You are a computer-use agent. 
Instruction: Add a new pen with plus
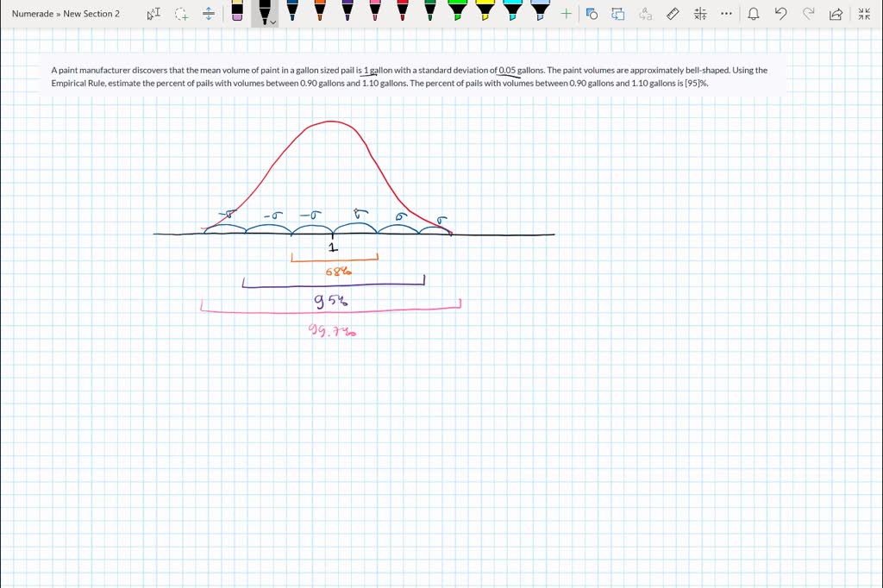pyautogui.click(x=566, y=14)
